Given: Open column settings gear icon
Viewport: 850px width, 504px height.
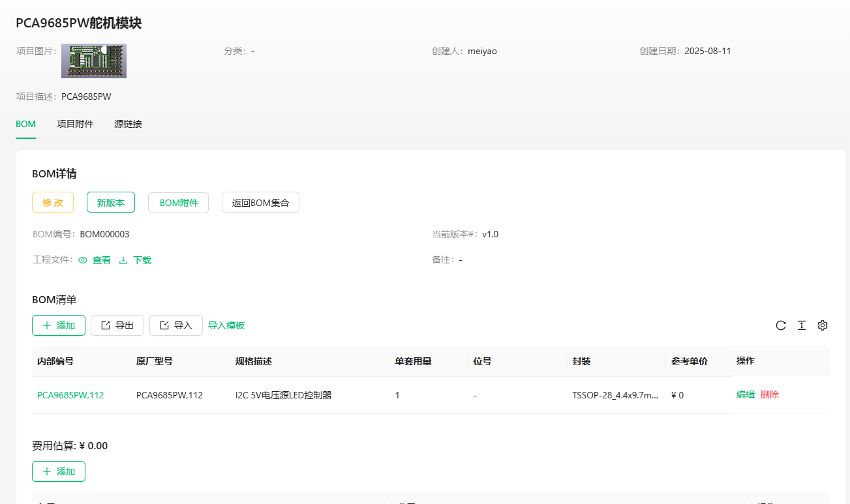Looking at the screenshot, I should (x=823, y=325).
